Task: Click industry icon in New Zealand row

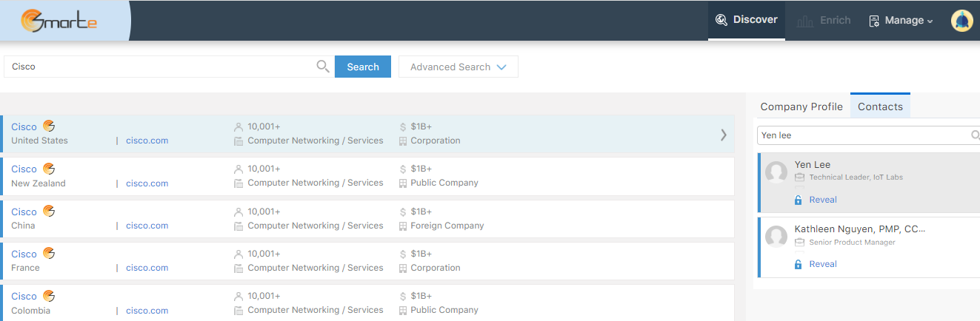Action: [239, 183]
